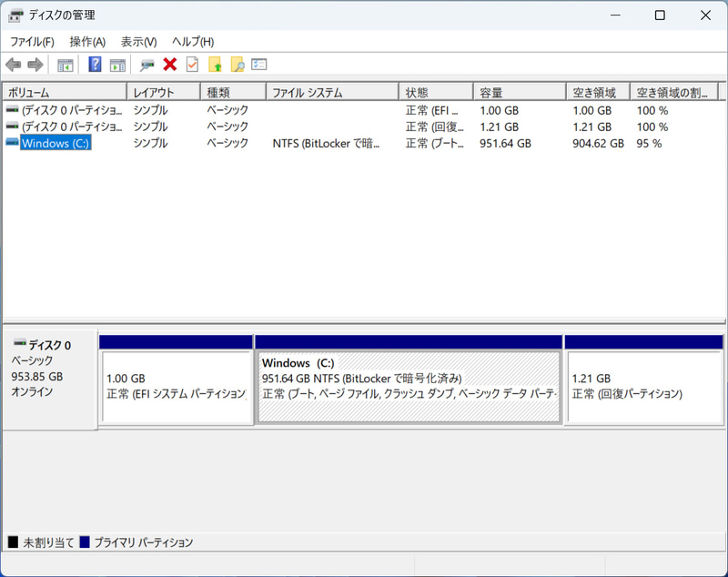
Task: Click the back navigation arrow
Action: tap(13, 64)
